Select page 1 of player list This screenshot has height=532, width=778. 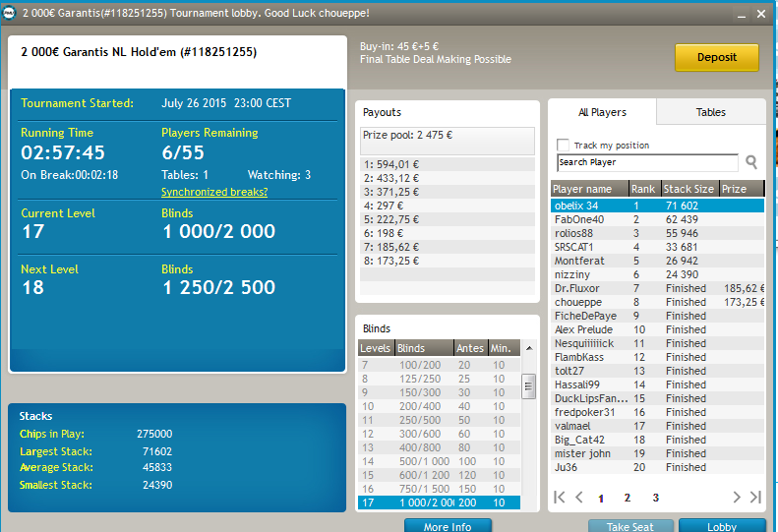click(601, 499)
